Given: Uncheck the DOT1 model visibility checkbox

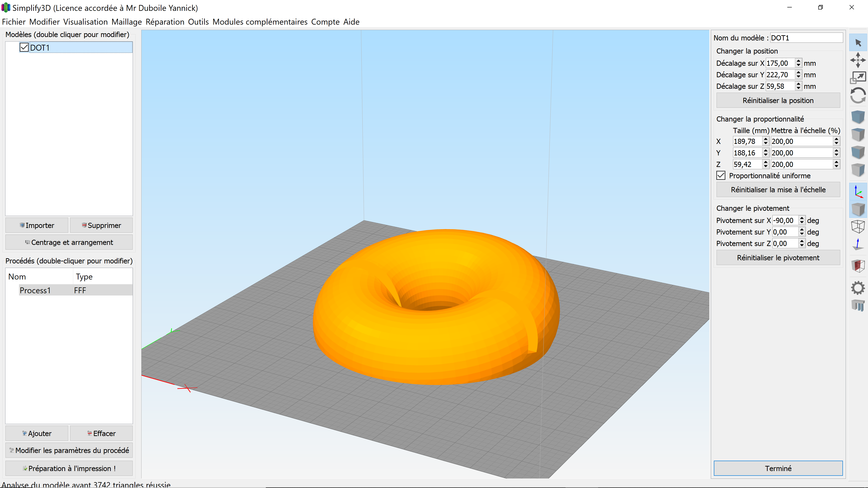Looking at the screenshot, I should click(24, 47).
